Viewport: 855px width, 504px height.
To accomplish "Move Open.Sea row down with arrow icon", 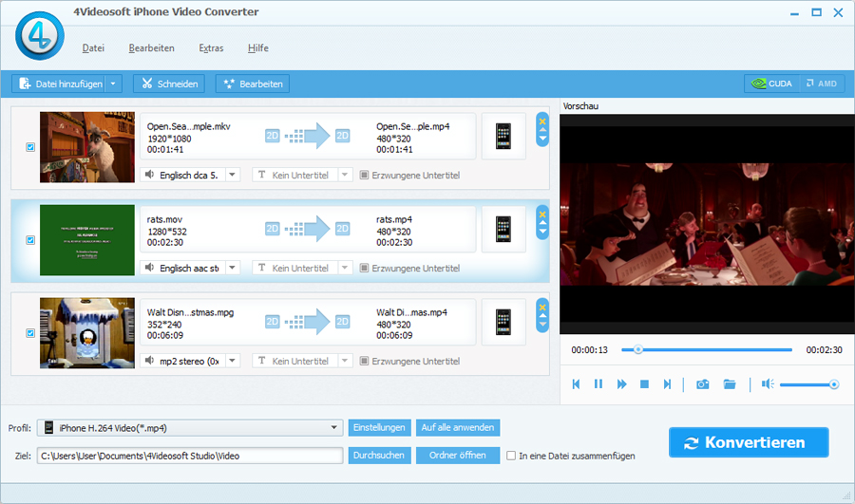I will tap(542, 139).
